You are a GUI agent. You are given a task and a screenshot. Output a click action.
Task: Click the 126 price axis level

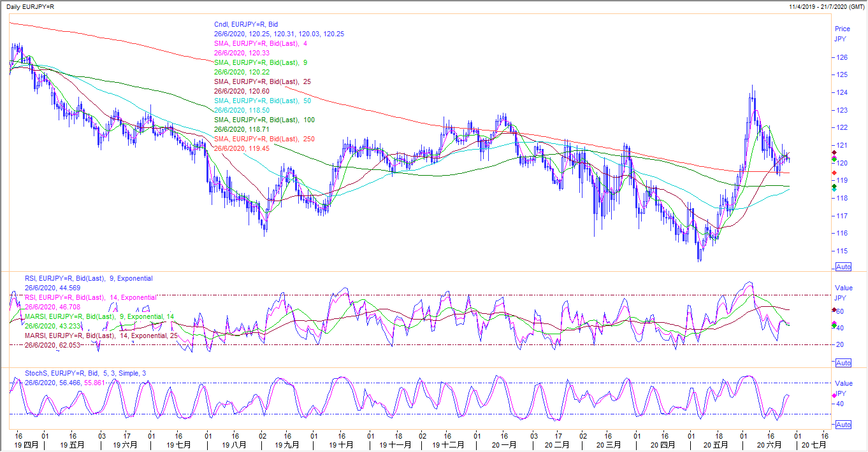pos(841,57)
